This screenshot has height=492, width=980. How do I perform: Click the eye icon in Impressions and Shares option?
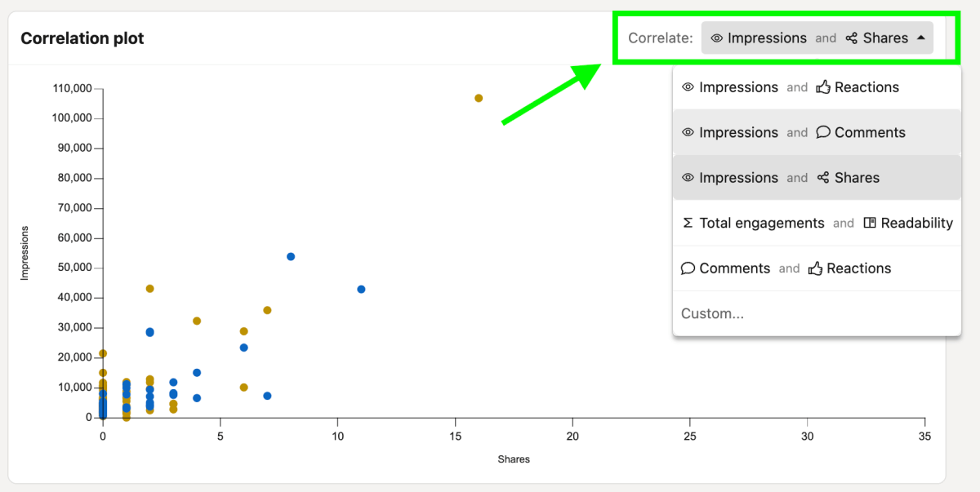pos(688,177)
